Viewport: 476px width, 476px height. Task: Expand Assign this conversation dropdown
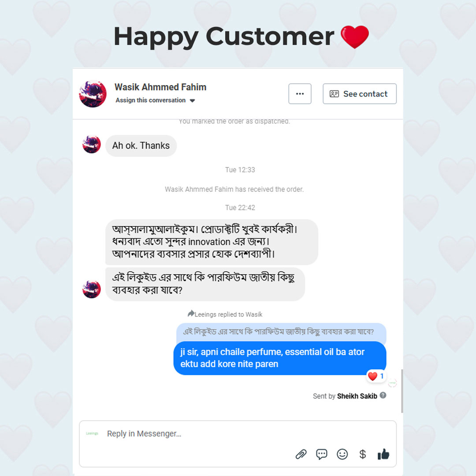pos(155,100)
